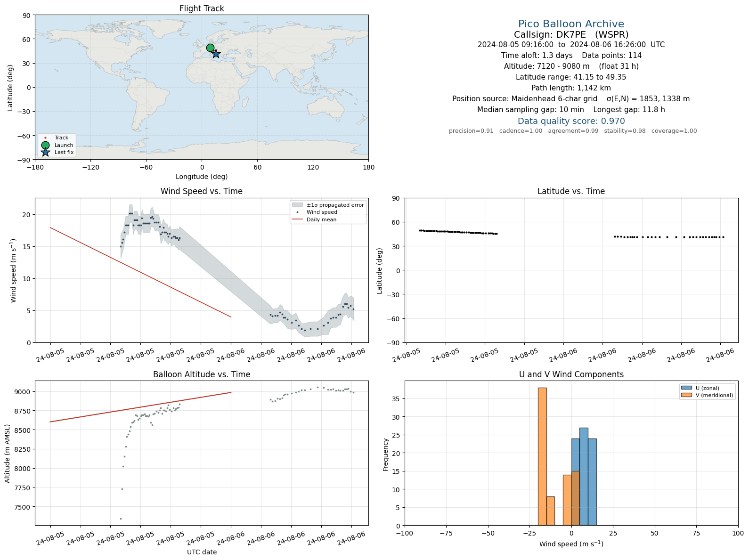The width and height of the screenshot is (749, 560).
Task: Click the "Median sampling gap: 10 min" line
Action: click(571, 110)
